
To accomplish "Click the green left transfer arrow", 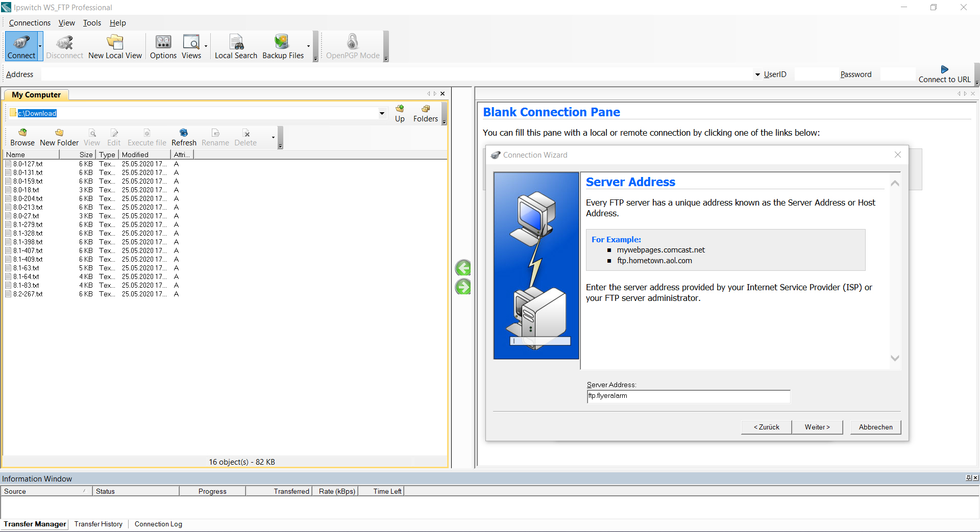I will coord(463,268).
